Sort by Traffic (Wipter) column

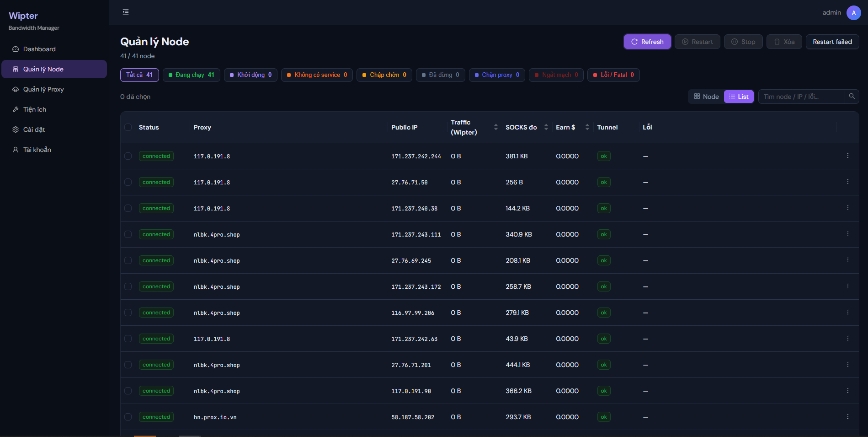[496, 127]
